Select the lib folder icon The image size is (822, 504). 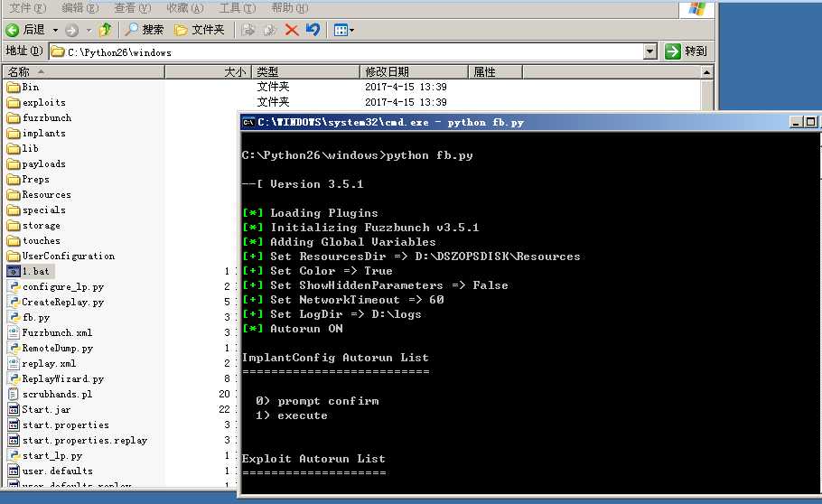(14, 148)
